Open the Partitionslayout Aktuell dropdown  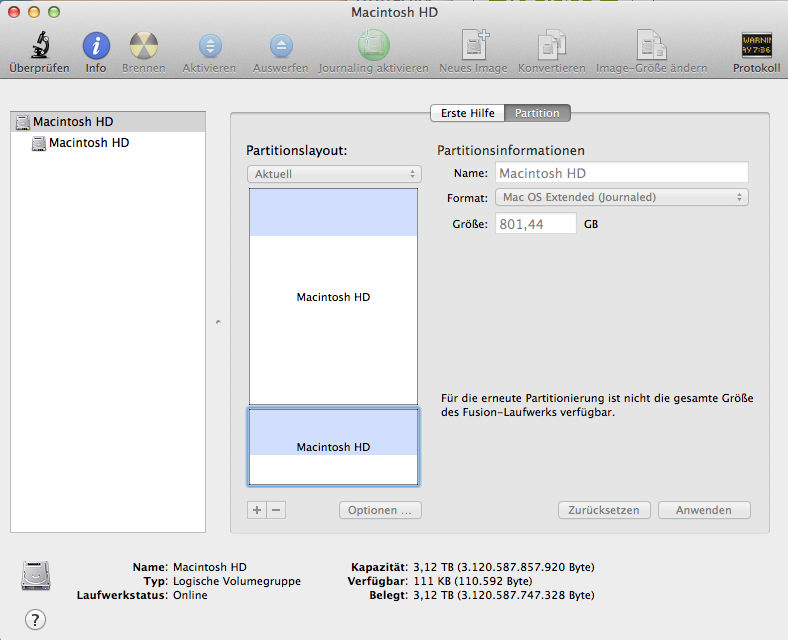pyautogui.click(x=334, y=174)
